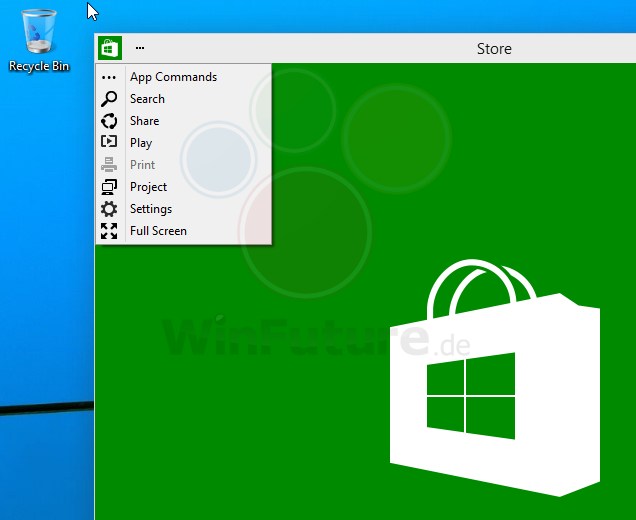Choose Project from the app menu

point(184,187)
